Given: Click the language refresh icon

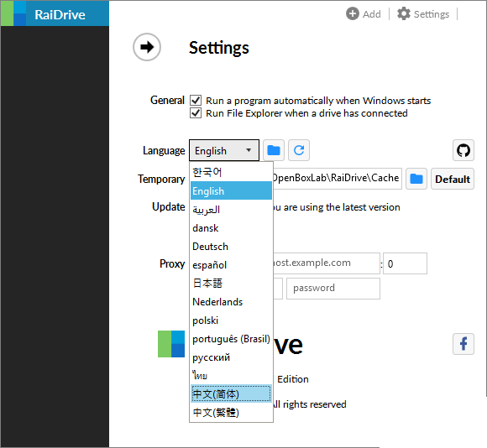Looking at the screenshot, I should tap(299, 150).
